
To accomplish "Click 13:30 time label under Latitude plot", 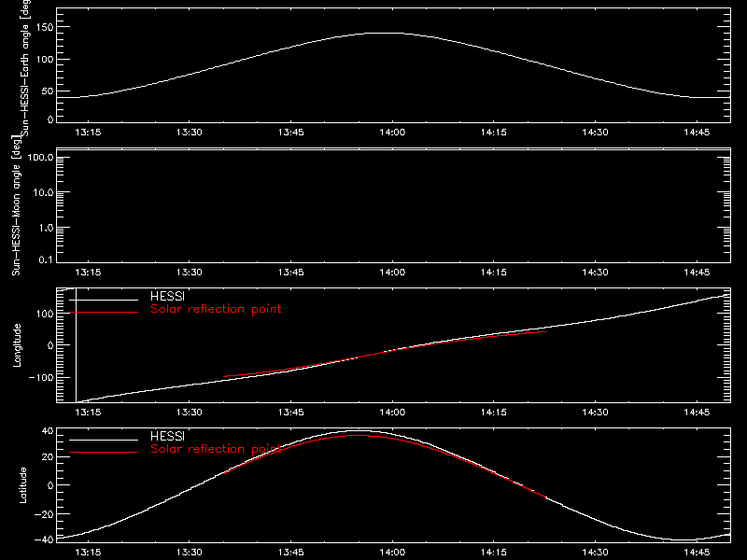I will pyautogui.click(x=190, y=553).
